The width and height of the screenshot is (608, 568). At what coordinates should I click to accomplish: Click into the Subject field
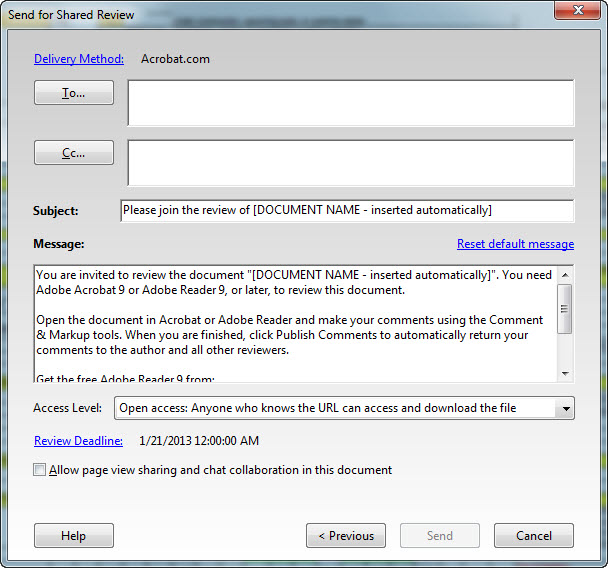(x=347, y=211)
